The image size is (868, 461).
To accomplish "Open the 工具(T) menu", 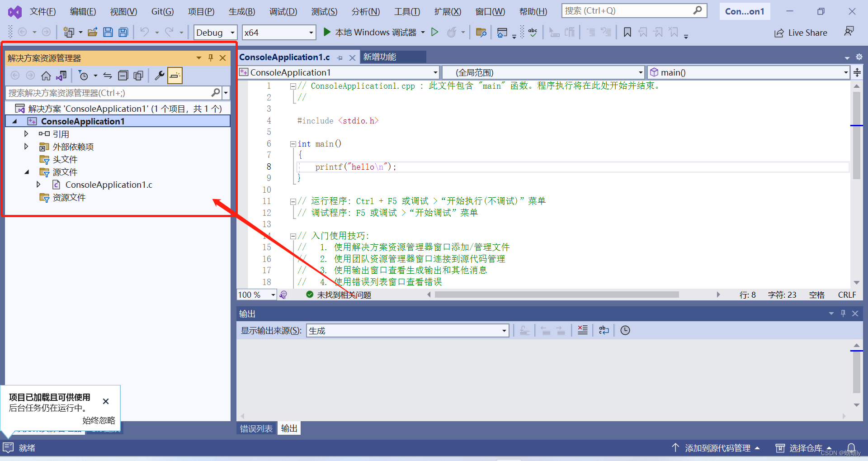I will click(407, 11).
